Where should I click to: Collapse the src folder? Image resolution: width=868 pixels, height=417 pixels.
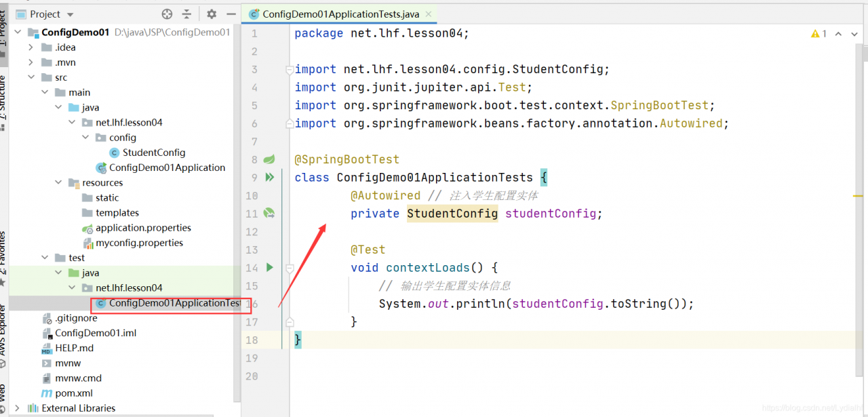(x=31, y=77)
